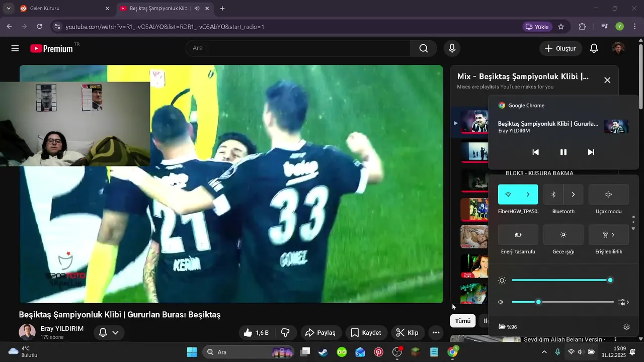Skip to previous track in media flyout
This screenshot has height=362, width=644.
tap(536, 152)
